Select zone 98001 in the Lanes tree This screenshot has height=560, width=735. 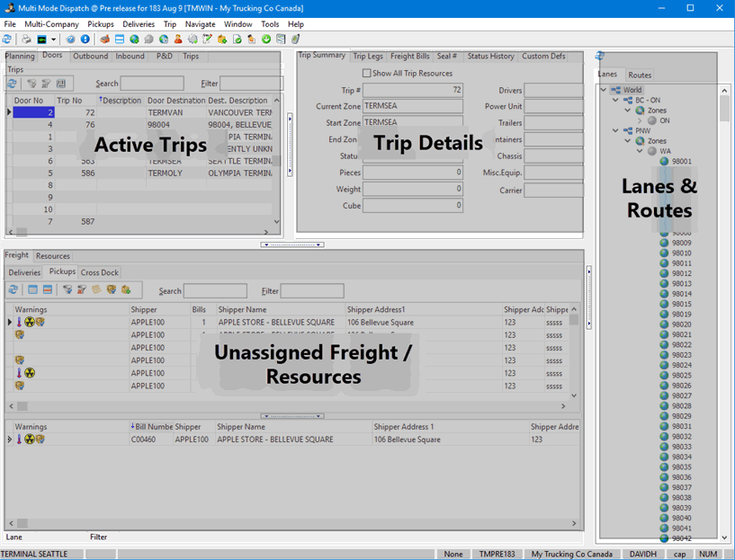pos(681,162)
